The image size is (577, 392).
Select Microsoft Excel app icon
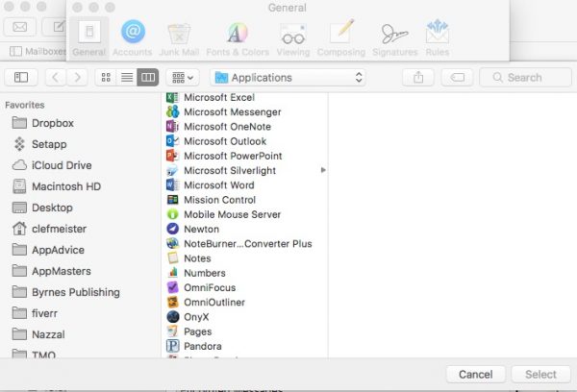pos(173,98)
